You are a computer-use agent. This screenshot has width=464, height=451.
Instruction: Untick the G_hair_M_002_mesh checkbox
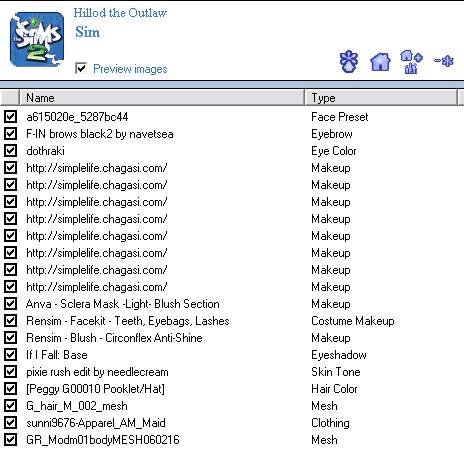pos(10,406)
